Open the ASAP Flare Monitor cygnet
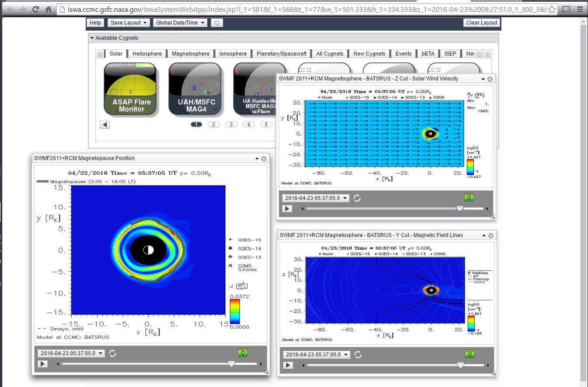Viewport: 588px width, 387px height. 130,89
